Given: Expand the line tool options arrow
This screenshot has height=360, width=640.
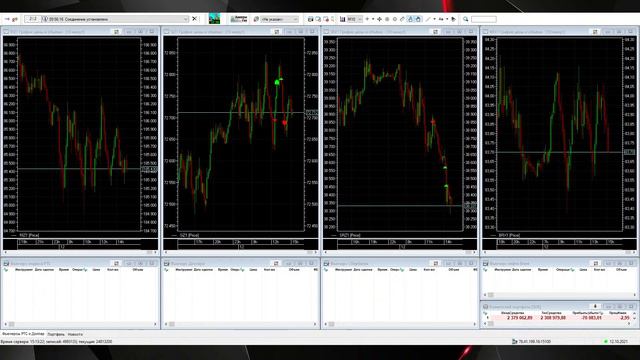Looking at the screenshot, I should click(435, 19).
